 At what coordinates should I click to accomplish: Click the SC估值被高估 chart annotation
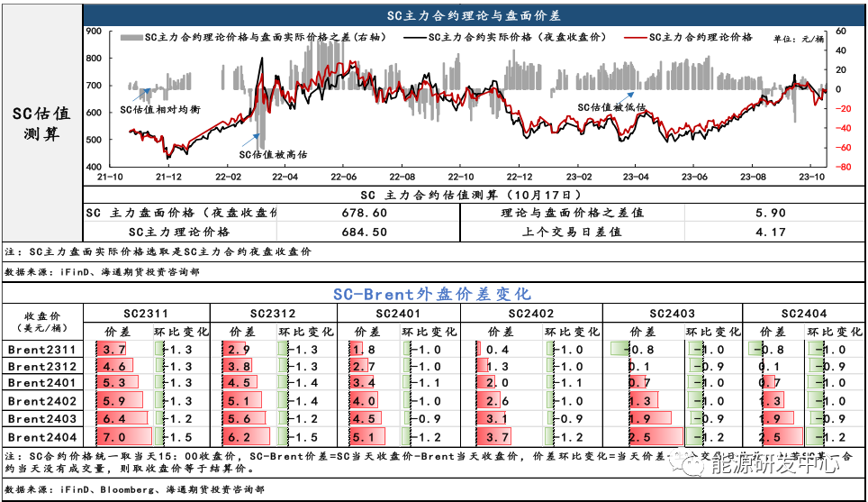pos(273,155)
